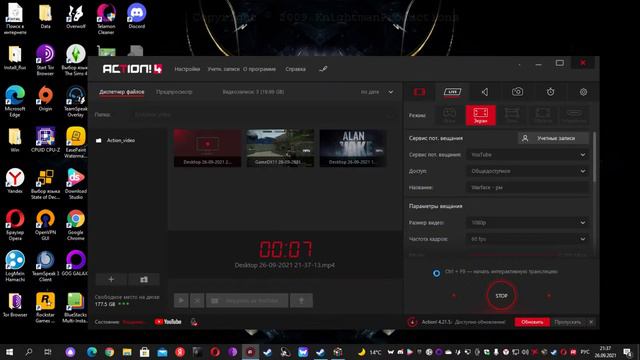Screen dimensions: 640x360
Task: Open the video recording tab icon
Action: point(419,92)
